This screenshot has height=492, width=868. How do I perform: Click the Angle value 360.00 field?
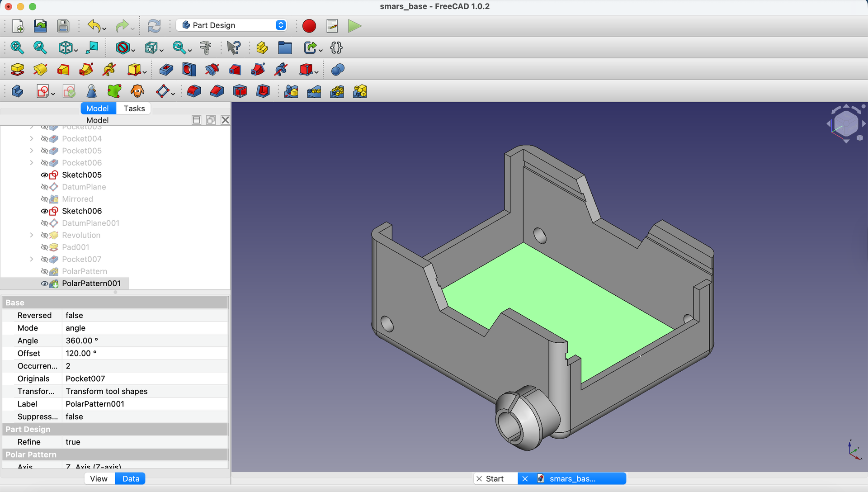tap(145, 341)
